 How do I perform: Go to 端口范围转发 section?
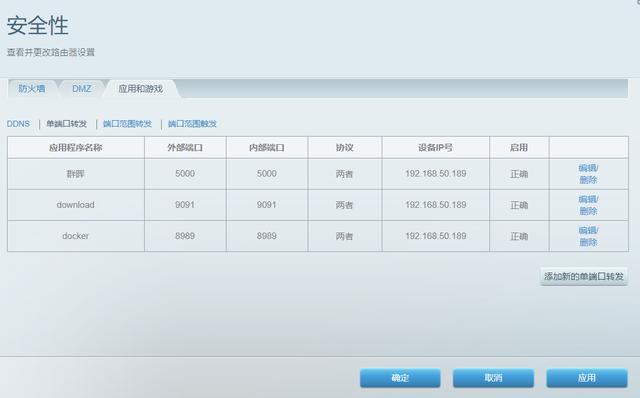(127, 124)
